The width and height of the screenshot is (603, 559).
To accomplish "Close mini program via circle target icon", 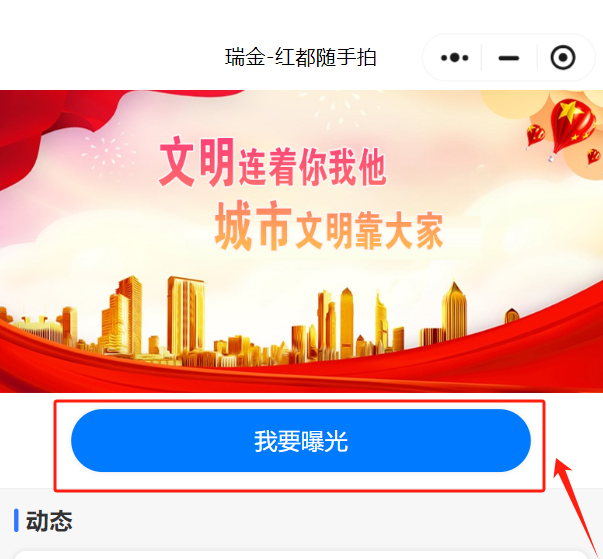I will tap(563, 58).
